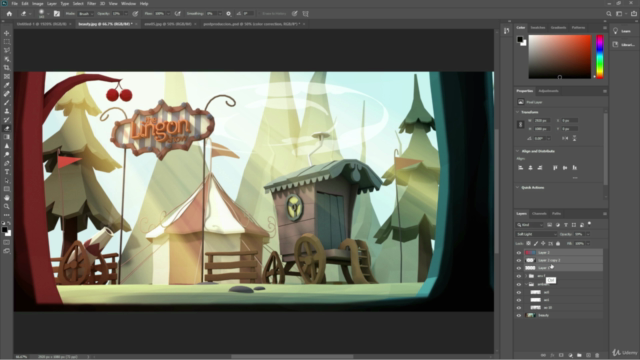Open the Filter menu
640x360 pixels.
click(x=91, y=4)
